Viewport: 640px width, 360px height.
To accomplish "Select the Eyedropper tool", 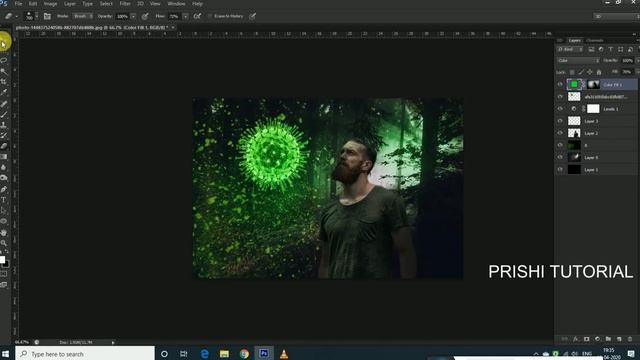I will coord(4,92).
